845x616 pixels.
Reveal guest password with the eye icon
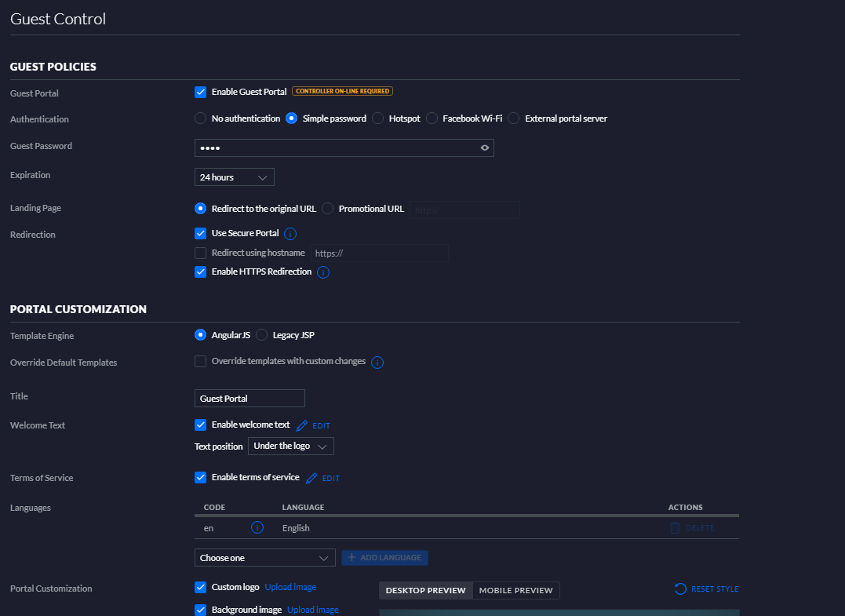(x=485, y=148)
